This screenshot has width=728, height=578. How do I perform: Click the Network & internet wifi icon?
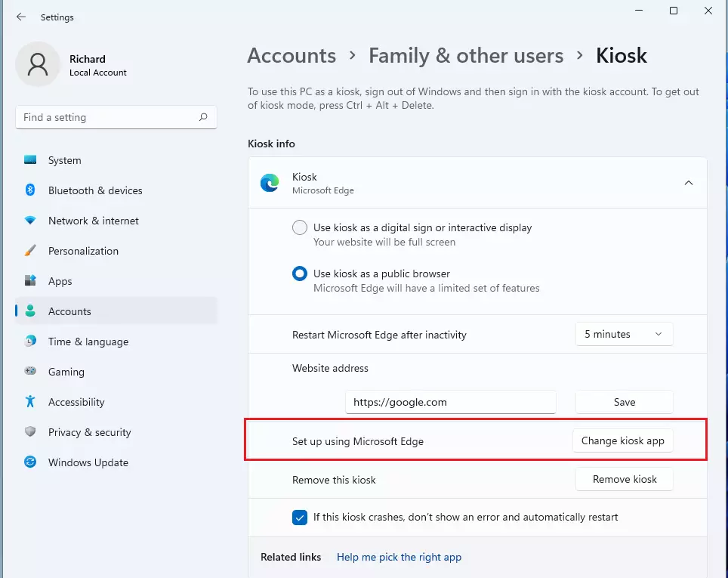[30, 220]
